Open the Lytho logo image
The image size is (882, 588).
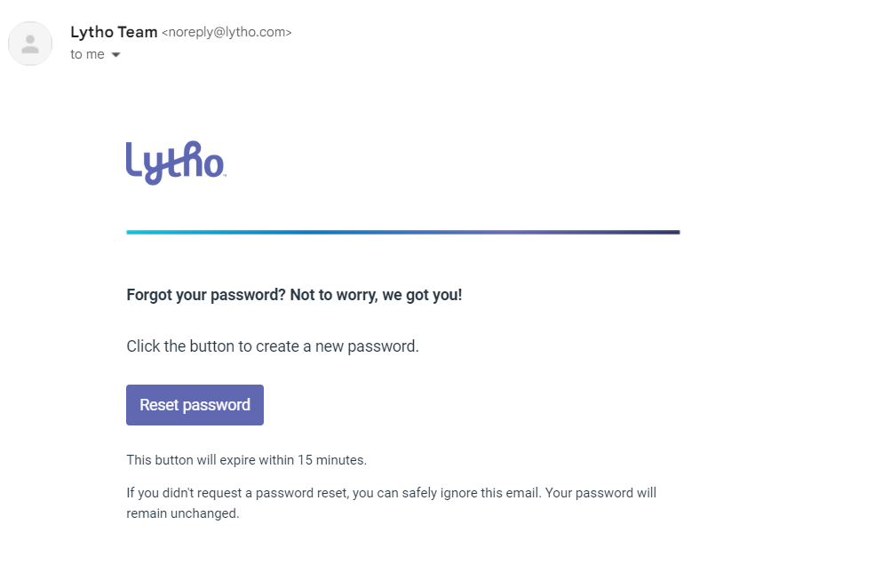click(x=176, y=163)
